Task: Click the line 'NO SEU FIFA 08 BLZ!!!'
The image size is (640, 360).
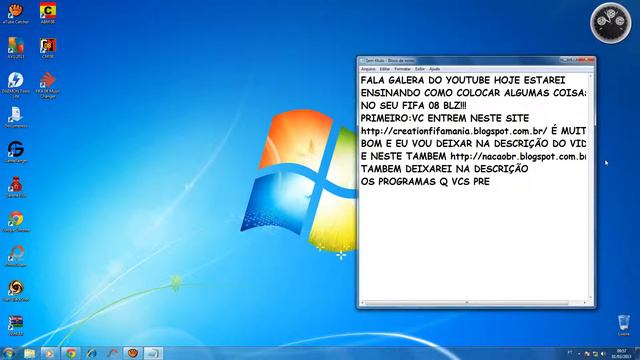Action: point(413,105)
